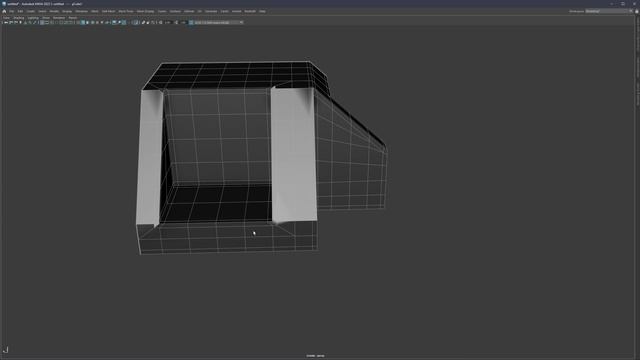
Task: Open the Curves menu
Action: [x=162, y=11]
